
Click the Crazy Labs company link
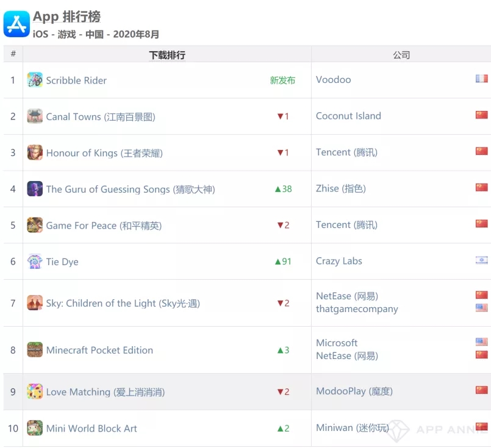pos(339,261)
